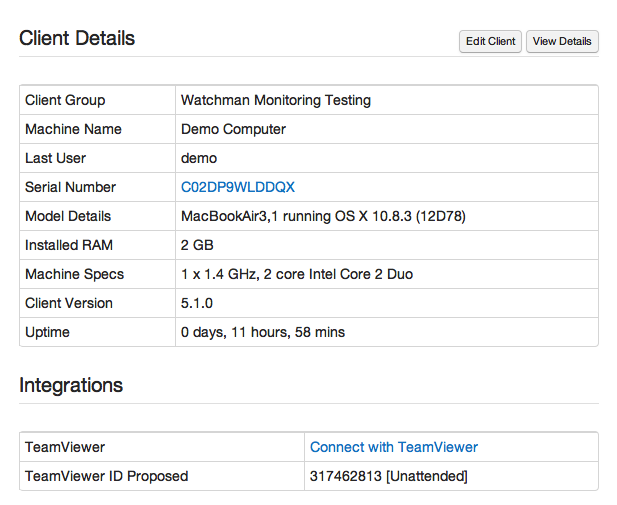
Task: Click the Client Details heading
Action: pos(77,38)
